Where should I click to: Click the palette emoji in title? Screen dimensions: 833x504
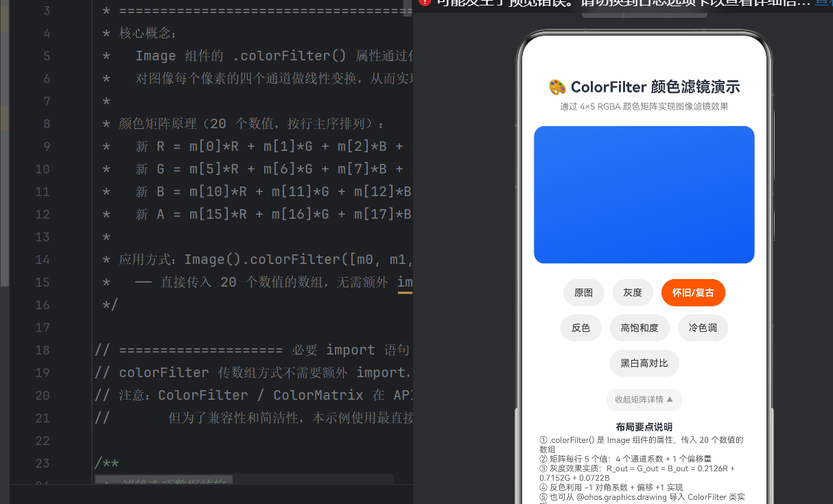coord(557,87)
